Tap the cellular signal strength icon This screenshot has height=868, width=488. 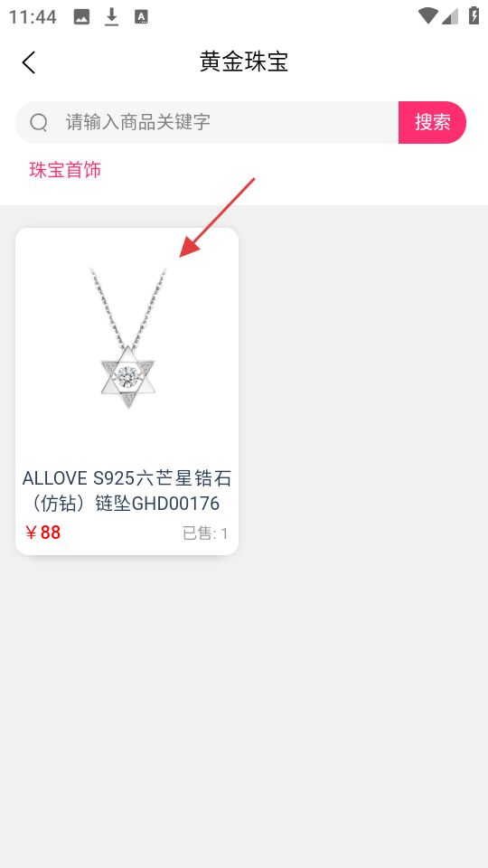[x=450, y=16]
